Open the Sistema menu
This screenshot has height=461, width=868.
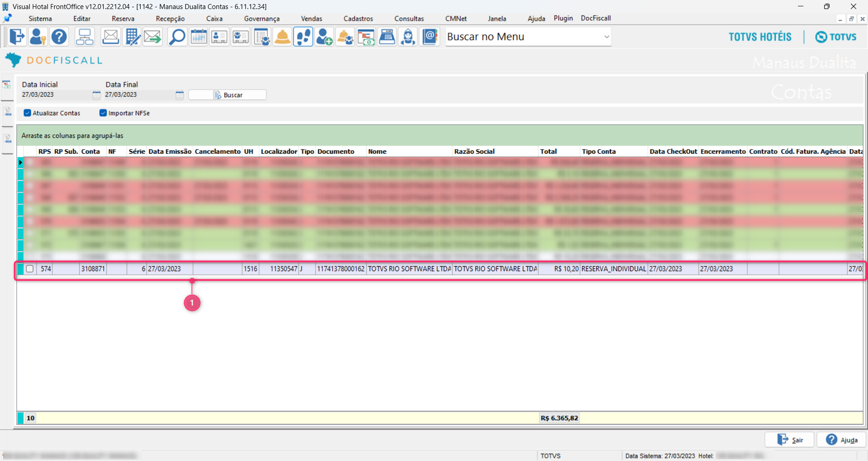pyautogui.click(x=40, y=19)
